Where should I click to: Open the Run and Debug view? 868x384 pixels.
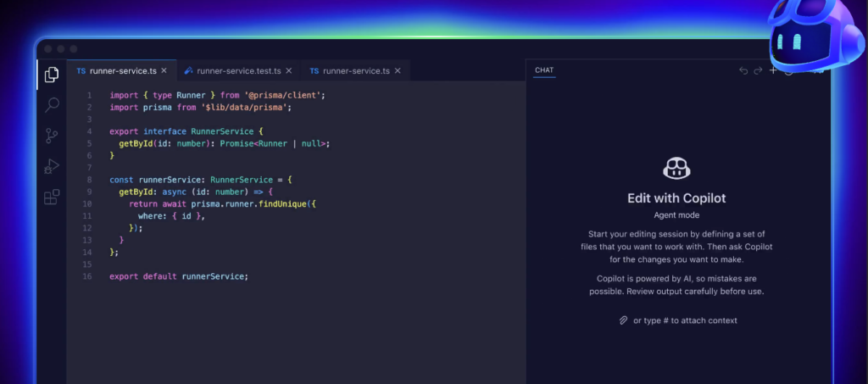point(52,166)
